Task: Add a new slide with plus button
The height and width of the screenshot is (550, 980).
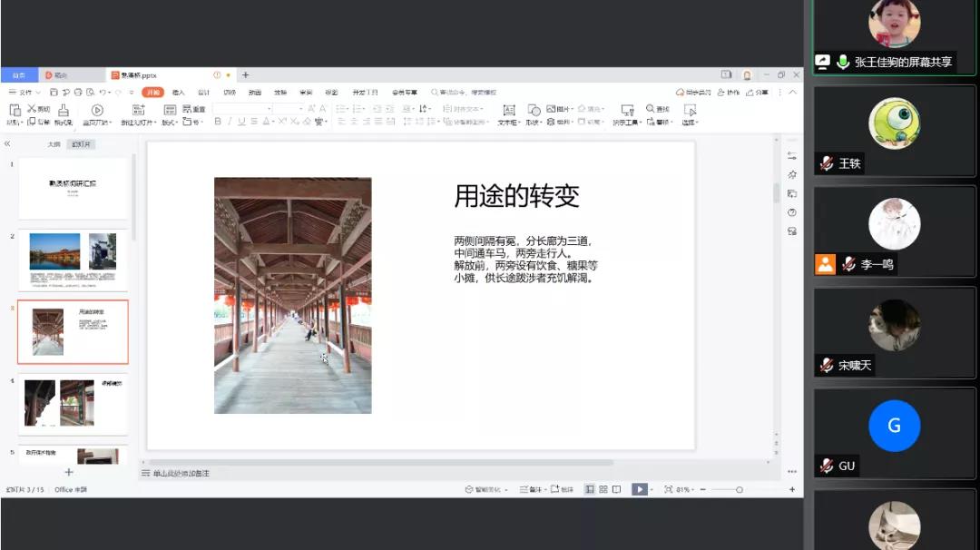Action: (x=69, y=472)
